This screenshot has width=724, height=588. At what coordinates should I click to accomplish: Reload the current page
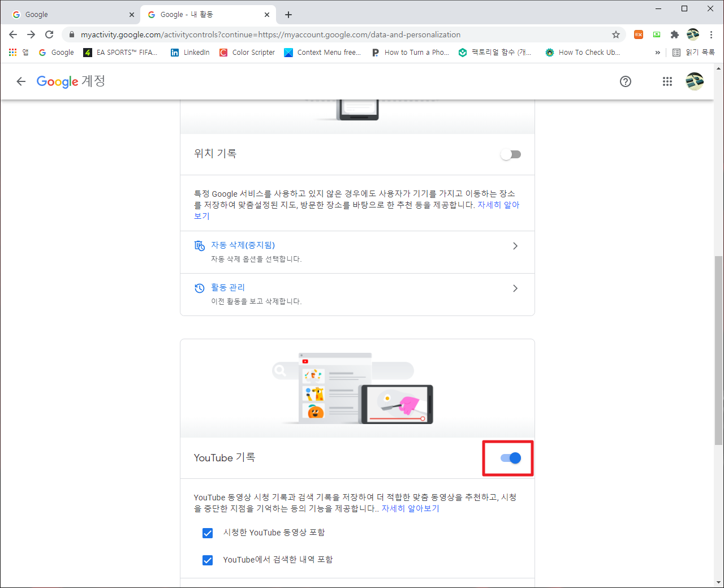tap(49, 34)
